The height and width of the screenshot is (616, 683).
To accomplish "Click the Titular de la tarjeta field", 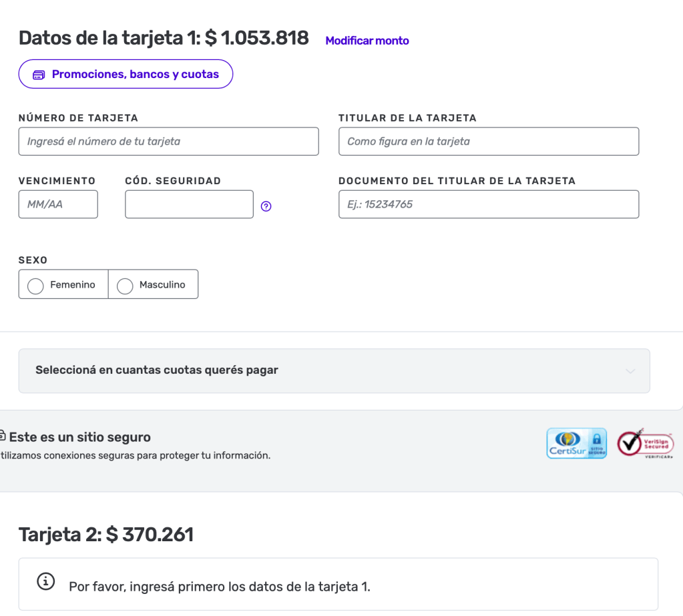I will 488,141.
